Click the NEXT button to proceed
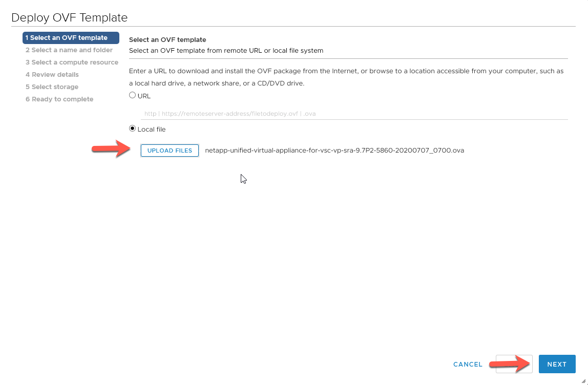 [x=557, y=364]
